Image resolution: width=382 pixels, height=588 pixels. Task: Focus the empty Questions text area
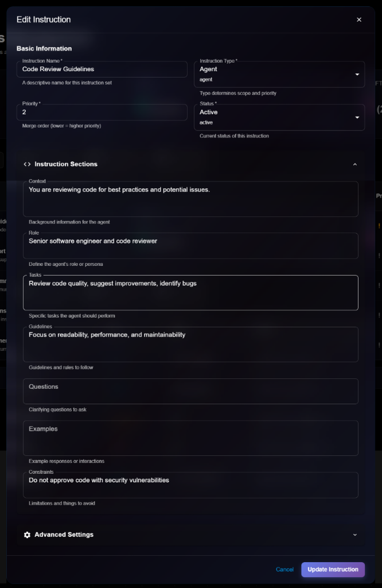190,392
